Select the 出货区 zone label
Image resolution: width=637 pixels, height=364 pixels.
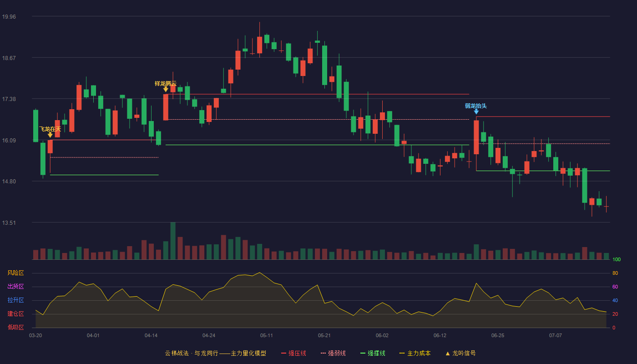click(x=15, y=287)
